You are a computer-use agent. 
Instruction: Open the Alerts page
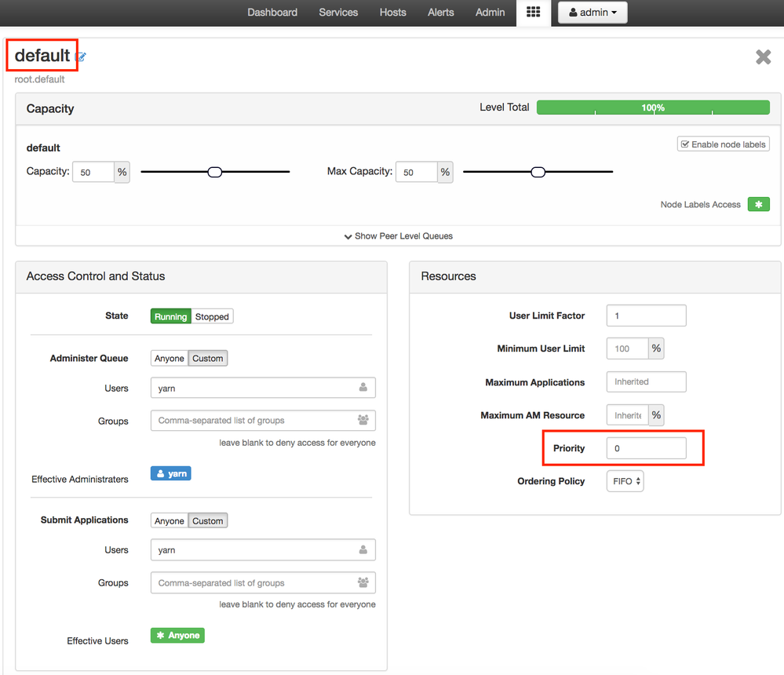[x=440, y=12]
